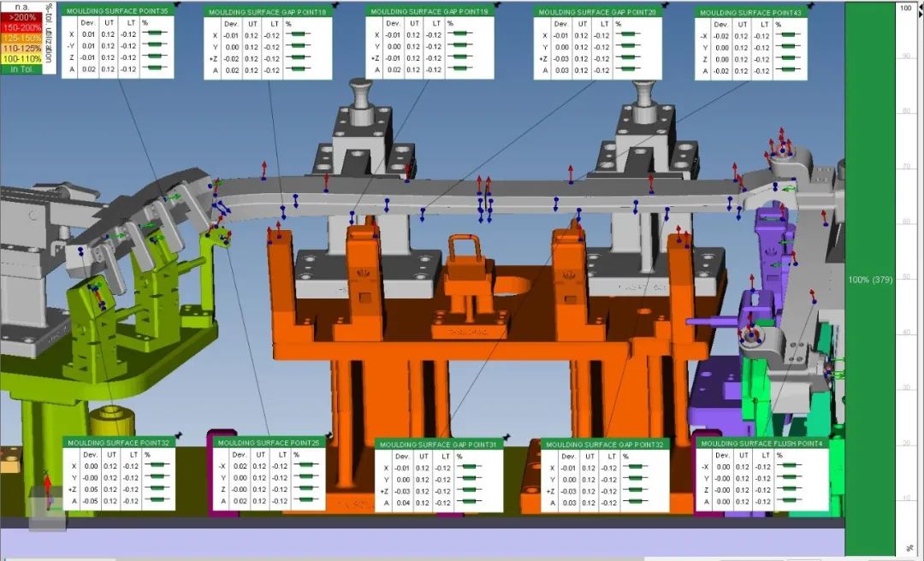Image resolution: width=924 pixels, height=561 pixels.
Task: Click the pin icon on MOULDING SURFACE POINT32 label
Action: (x=179, y=436)
